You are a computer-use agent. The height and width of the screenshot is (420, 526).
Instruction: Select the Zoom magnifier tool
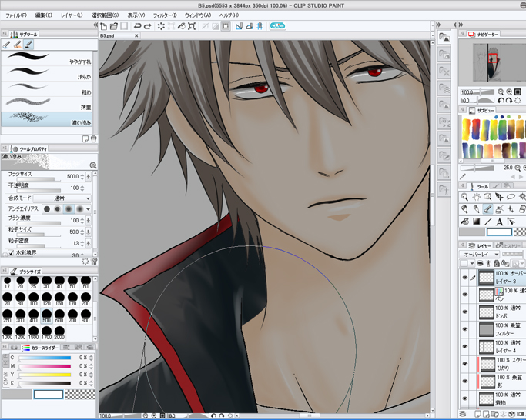[464, 197]
